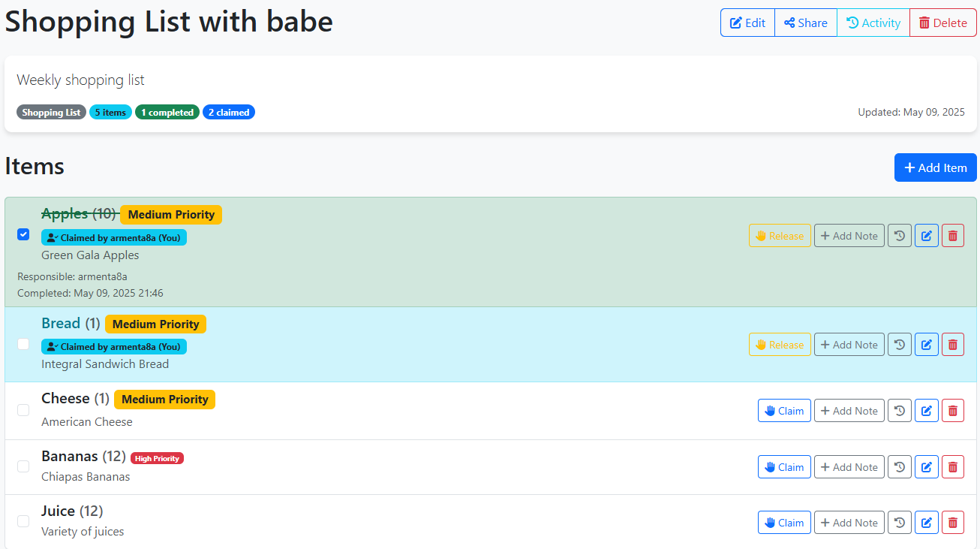
Task: Mark the Bananas checkbox as complete
Action: point(23,466)
